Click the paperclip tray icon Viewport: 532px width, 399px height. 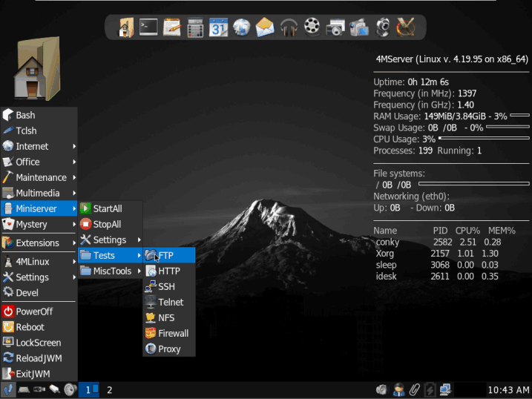click(414, 390)
